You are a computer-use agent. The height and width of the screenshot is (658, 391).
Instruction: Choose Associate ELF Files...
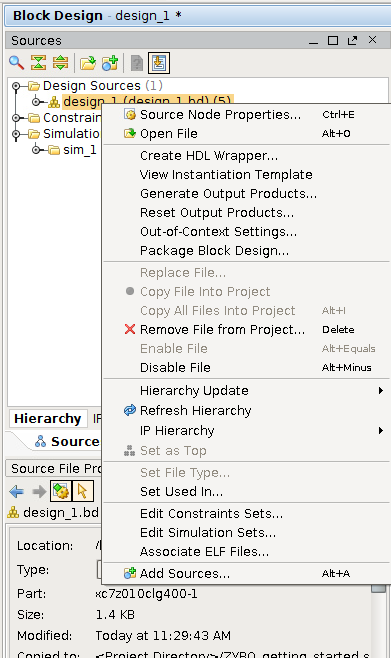[x=204, y=551]
